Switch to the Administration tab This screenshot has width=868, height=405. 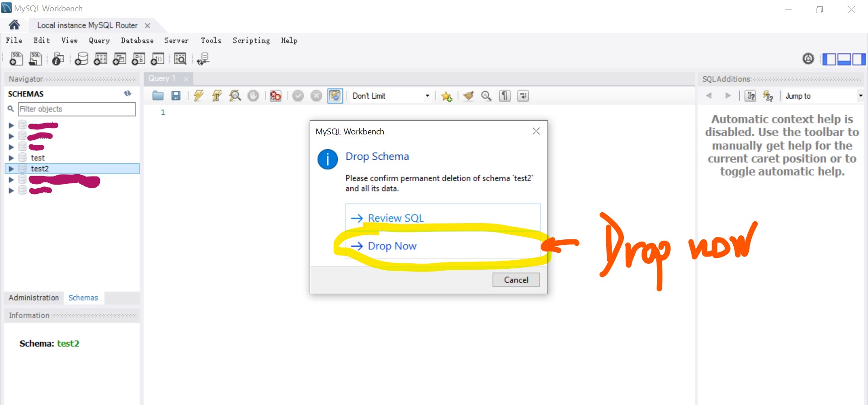pos(34,297)
